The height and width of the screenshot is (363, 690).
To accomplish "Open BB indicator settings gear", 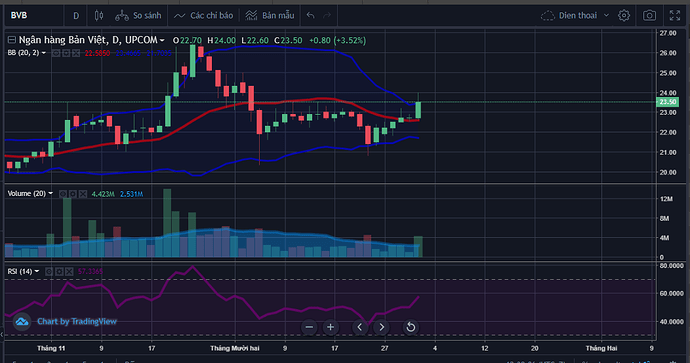I will point(66,53).
